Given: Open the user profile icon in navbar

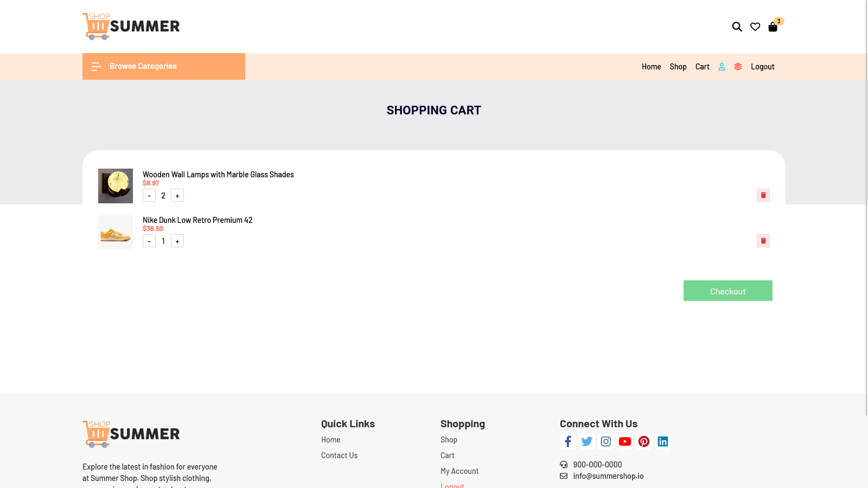Looking at the screenshot, I should click(722, 67).
